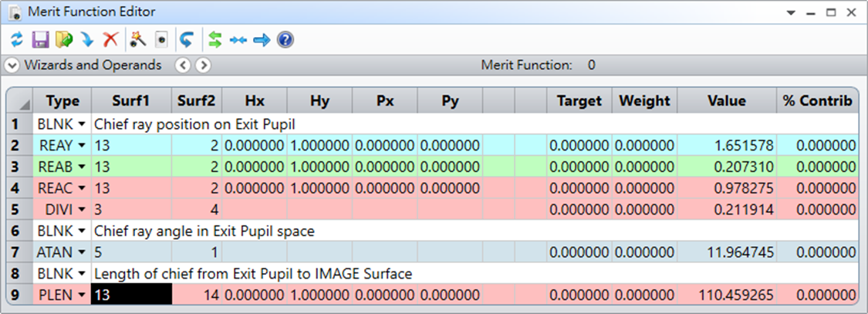Viewport: 868px width, 314px height.
Task: Click the blue curved undo-style arrow icon
Action: coord(187,40)
